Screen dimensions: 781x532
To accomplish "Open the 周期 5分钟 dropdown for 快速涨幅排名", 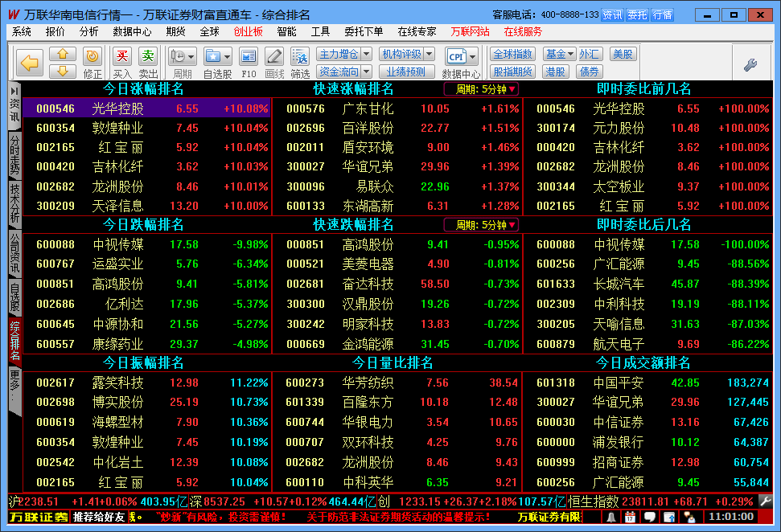I will [482, 89].
